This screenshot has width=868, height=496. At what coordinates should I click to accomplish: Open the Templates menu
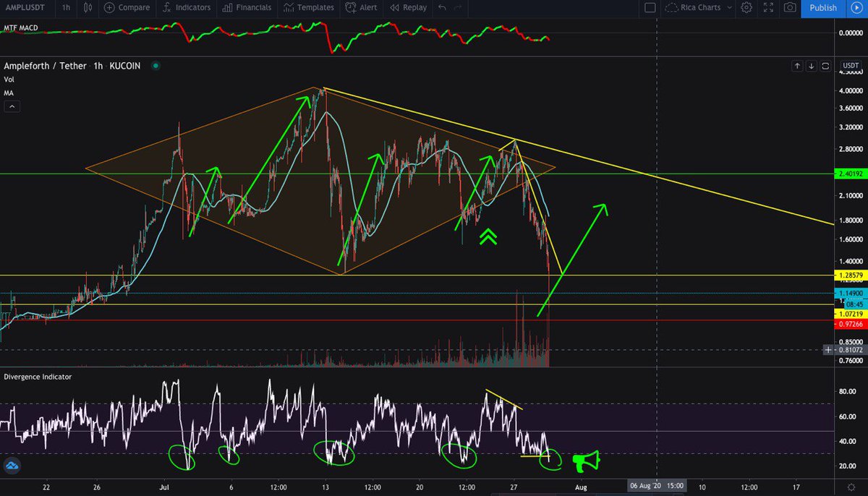point(309,8)
